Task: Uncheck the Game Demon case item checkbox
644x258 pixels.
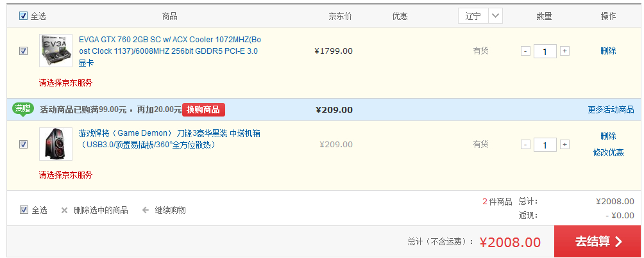Action: click(24, 145)
